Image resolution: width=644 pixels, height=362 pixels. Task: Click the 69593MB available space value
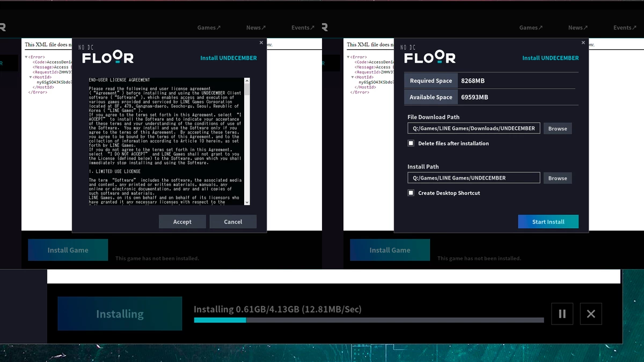click(475, 97)
